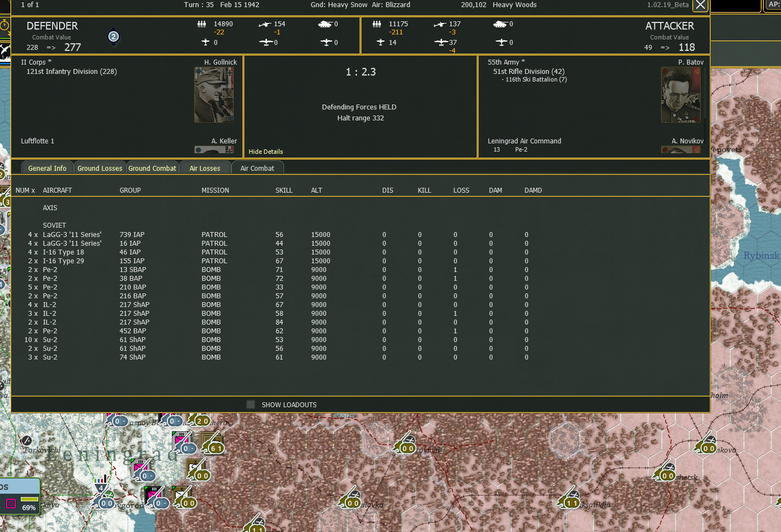
Task: Click the blue shield badge beside DEFENDER
Action: coord(113,37)
